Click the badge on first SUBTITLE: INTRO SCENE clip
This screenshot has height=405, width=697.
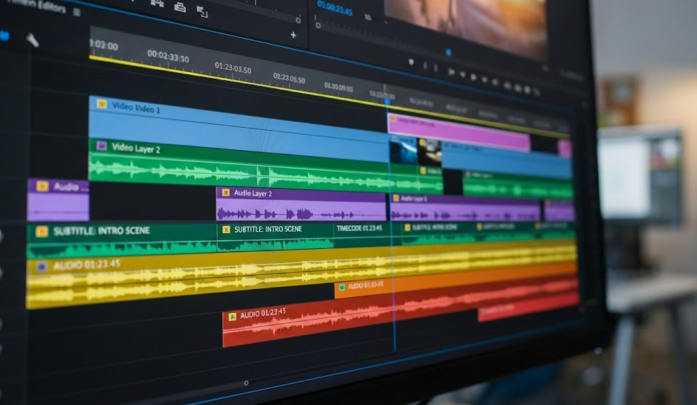coord(41,231)
